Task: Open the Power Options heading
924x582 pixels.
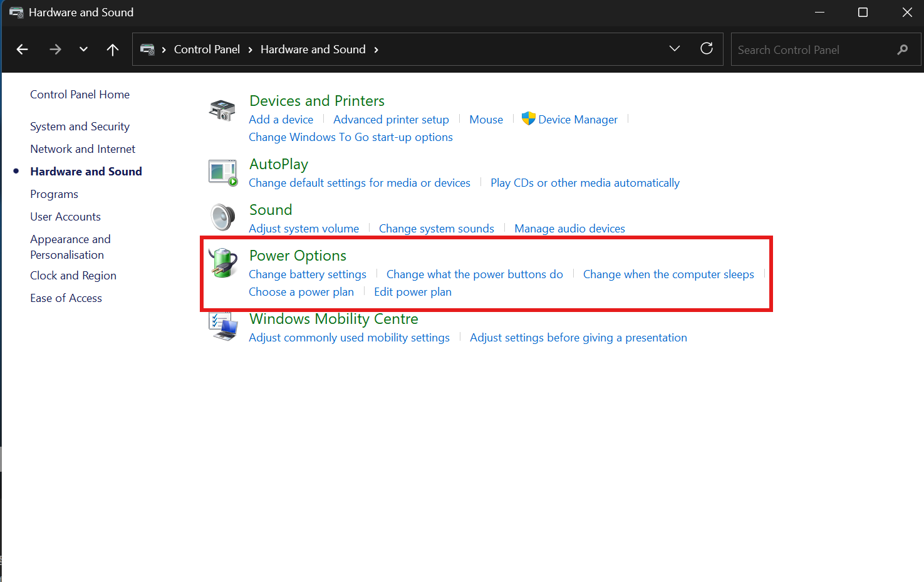Action: [x=298, y=256]
